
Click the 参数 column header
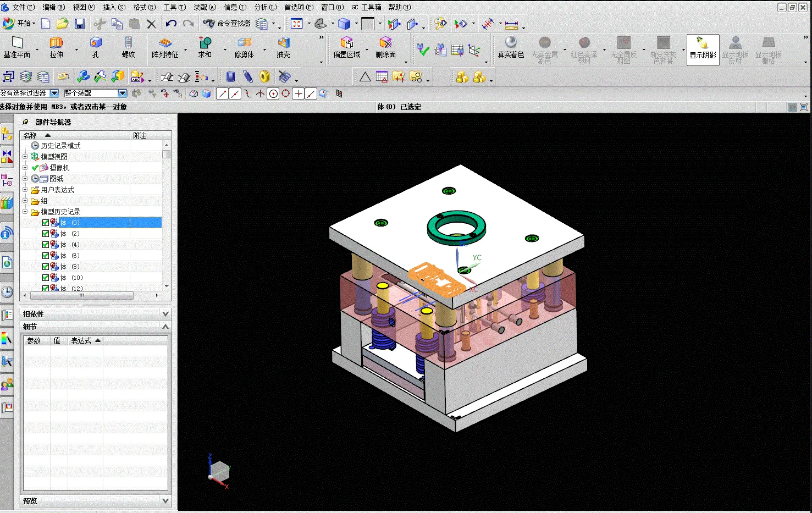[x=37, y=341]
